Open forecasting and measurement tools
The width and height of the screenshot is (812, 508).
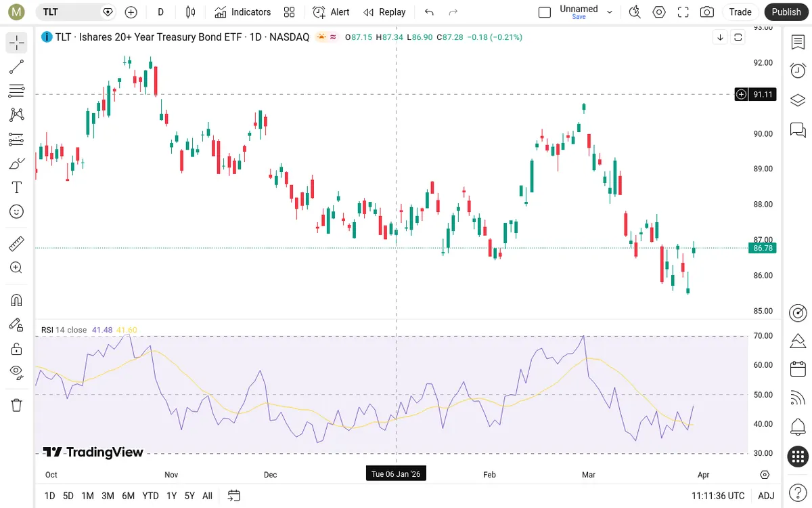[17, 139]
